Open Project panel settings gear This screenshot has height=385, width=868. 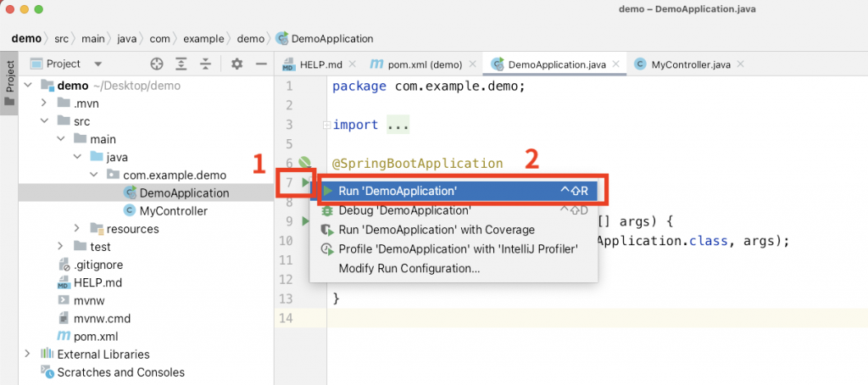237,64
